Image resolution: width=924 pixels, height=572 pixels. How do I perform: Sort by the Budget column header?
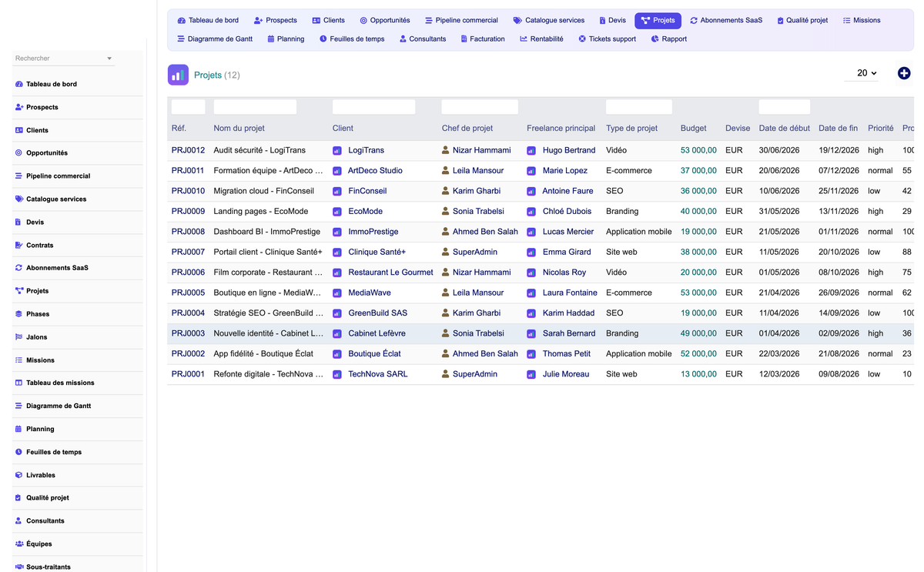point(693,128)
